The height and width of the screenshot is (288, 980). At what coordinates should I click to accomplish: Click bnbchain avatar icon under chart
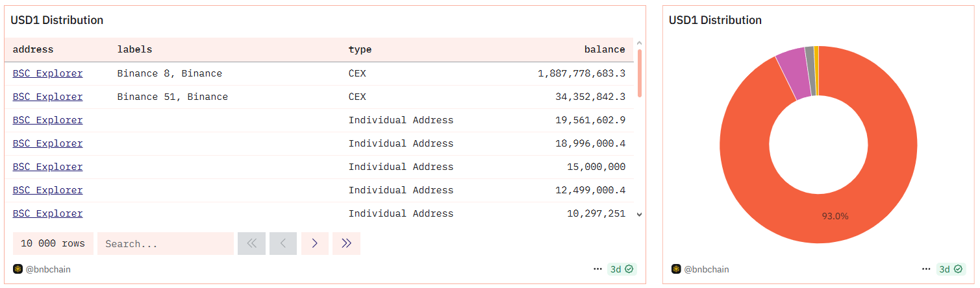(676, 269)
